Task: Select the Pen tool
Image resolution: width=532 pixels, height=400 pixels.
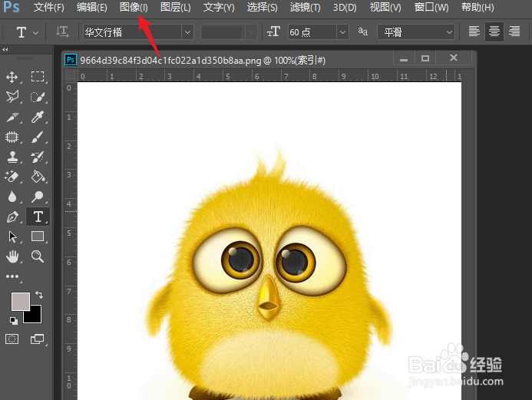Action: (12, 217)
